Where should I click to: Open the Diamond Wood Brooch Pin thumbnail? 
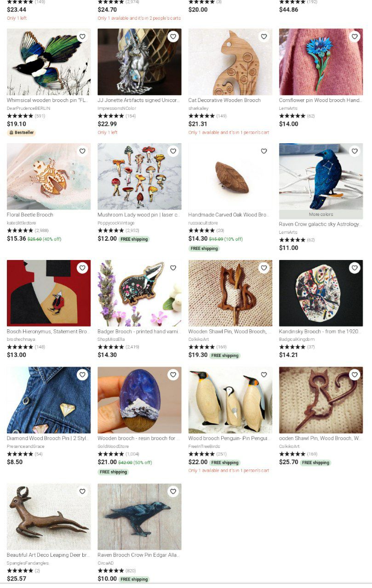coord(49,400)
